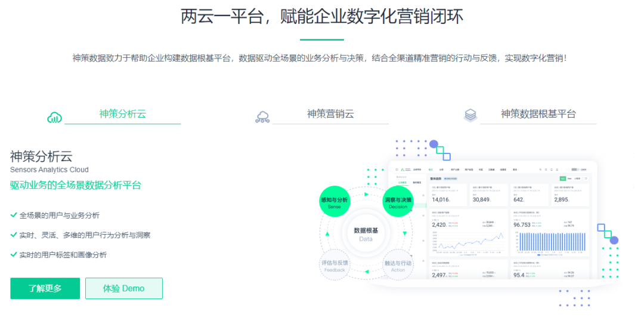This screenshot has width=644, height=323.
Task: Click the 了解更多 button
Action: tap(45, 288)
